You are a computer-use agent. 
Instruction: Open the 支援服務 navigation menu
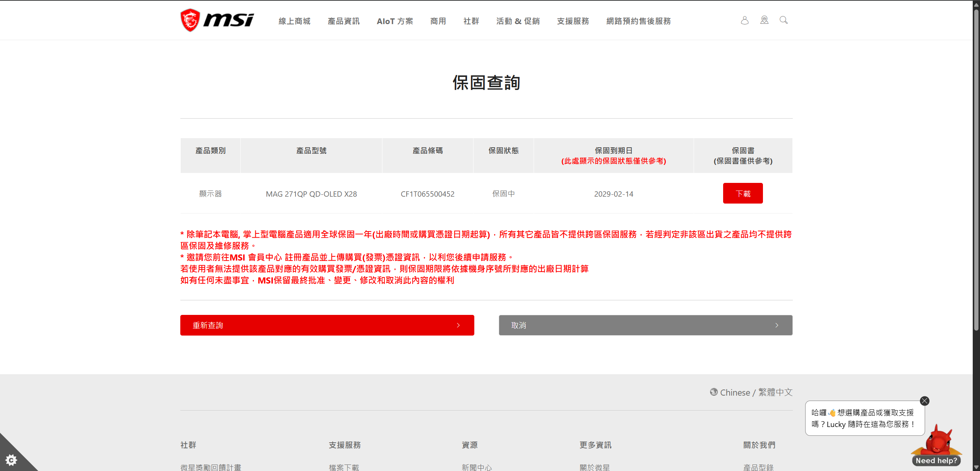573,21
